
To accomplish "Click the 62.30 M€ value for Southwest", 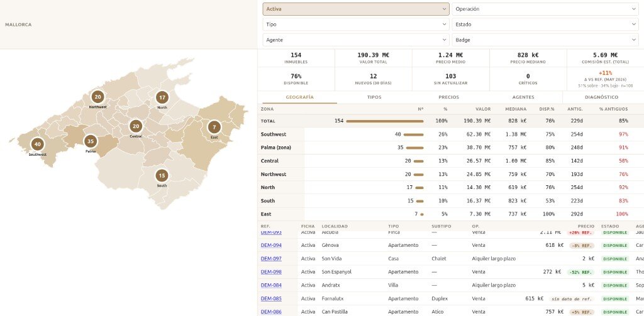I will (x=478, y=134).
